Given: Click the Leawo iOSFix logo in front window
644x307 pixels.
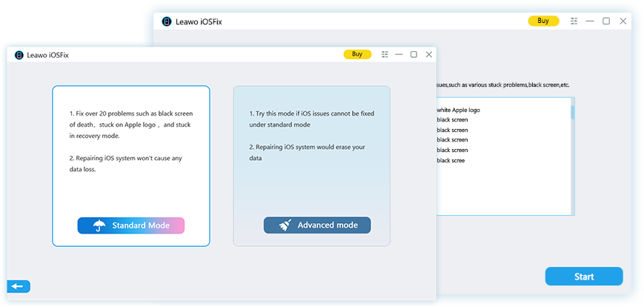Looking at the screenshot, I should 19,55.
